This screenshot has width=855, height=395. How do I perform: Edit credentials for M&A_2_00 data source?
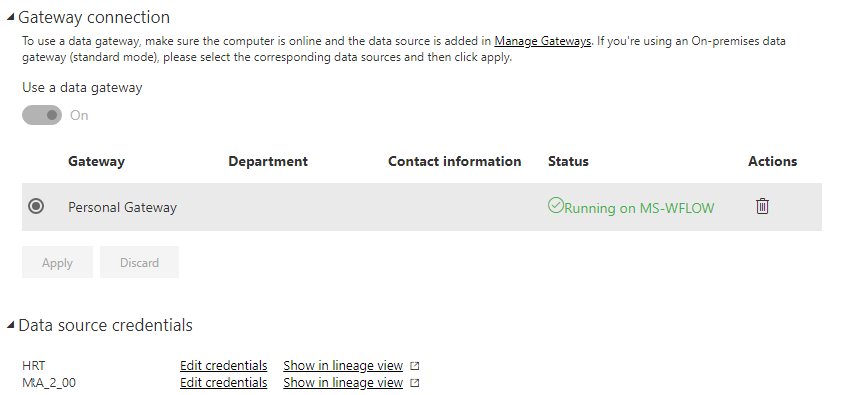[x=224, y=382]
